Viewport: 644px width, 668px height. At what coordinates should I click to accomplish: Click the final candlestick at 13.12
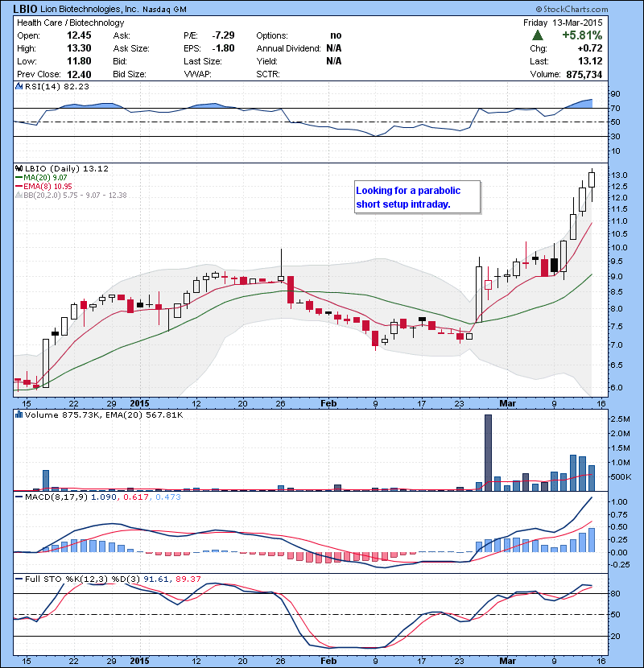pos(592,184)
